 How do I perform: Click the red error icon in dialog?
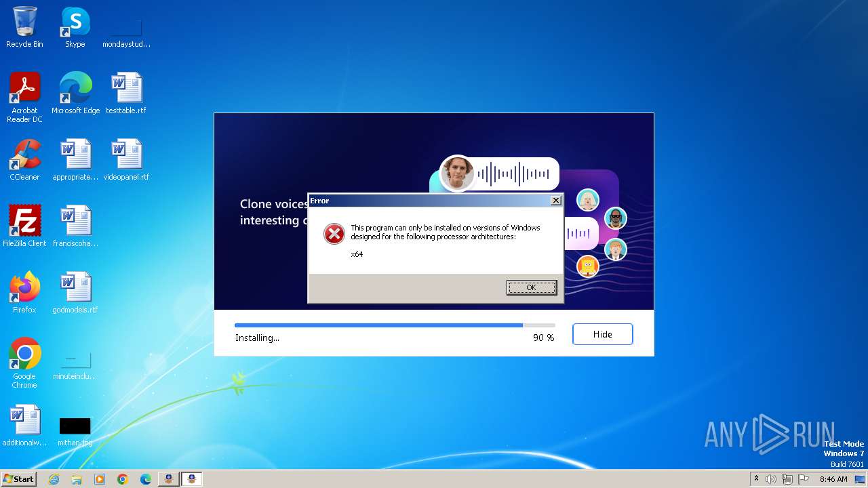pyautogui.click(x=334, y=234)
